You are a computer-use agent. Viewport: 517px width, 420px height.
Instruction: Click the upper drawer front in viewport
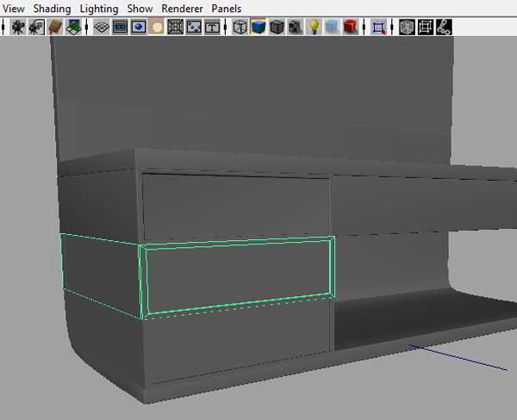236,206
